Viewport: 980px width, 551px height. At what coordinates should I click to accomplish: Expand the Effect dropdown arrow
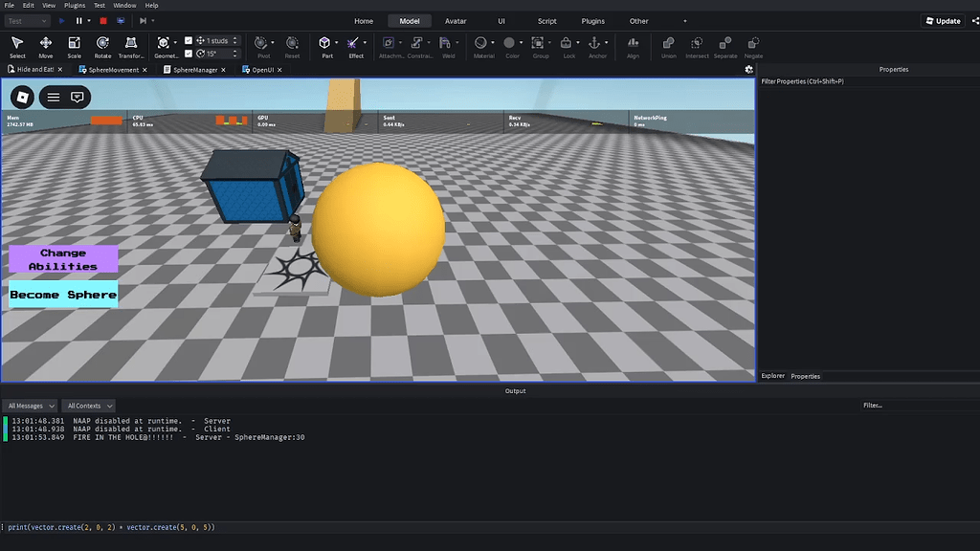pyautogui.click(x=365, y=42)
